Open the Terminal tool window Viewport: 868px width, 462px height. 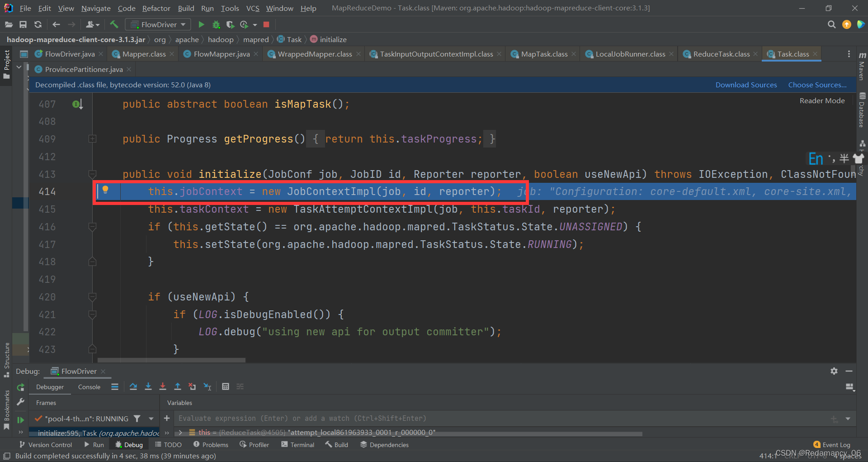298,445
